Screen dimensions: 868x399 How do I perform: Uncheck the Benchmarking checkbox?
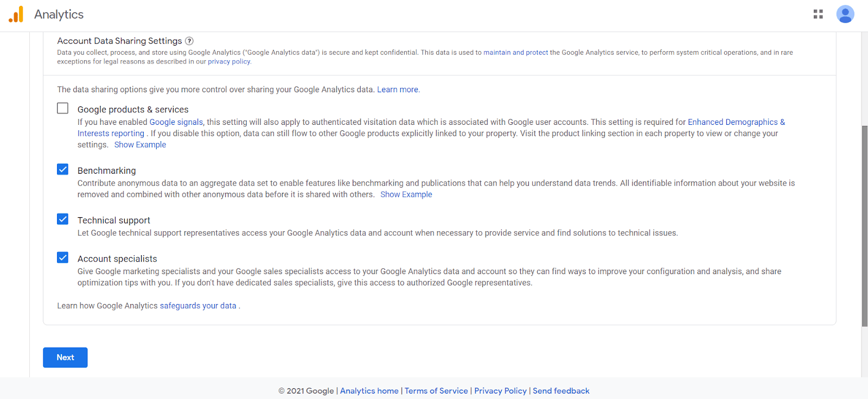click(63, 169)
